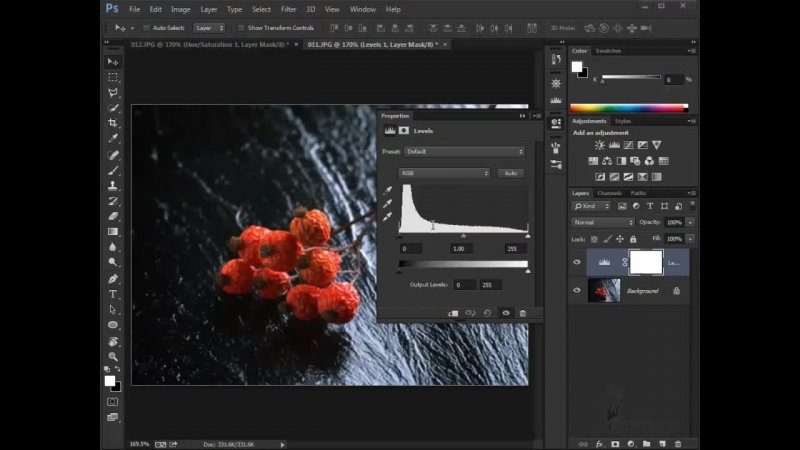
Task: Select the Zoom tool
Action: tap(113, 356)
